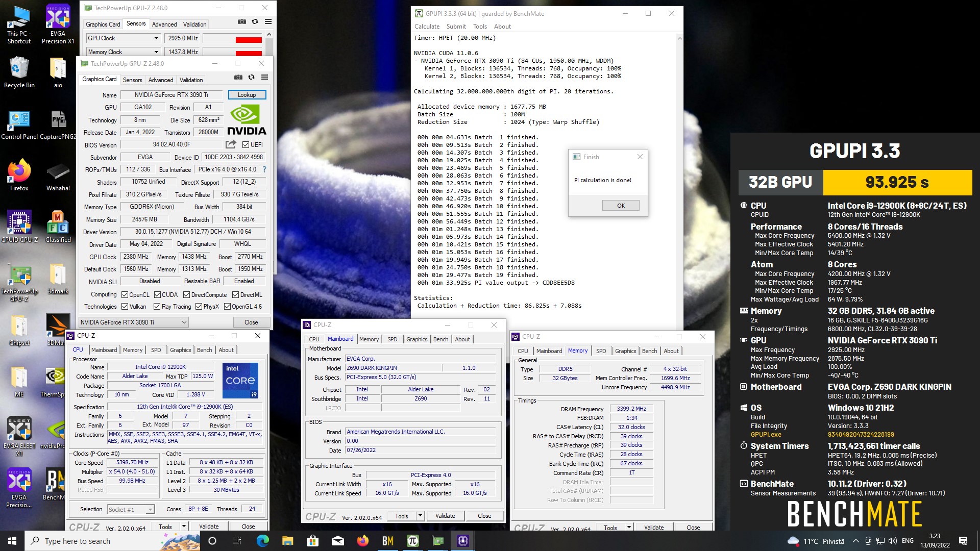Viewport: 980px width, 551px height.
Task: Click the taskbar search box
Action: [x=112, y=541]
